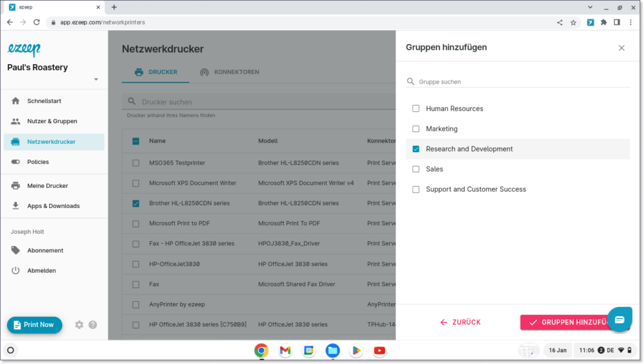Open Gmail from the shelf
Viewport: 644px width, 364px height.
285,350
